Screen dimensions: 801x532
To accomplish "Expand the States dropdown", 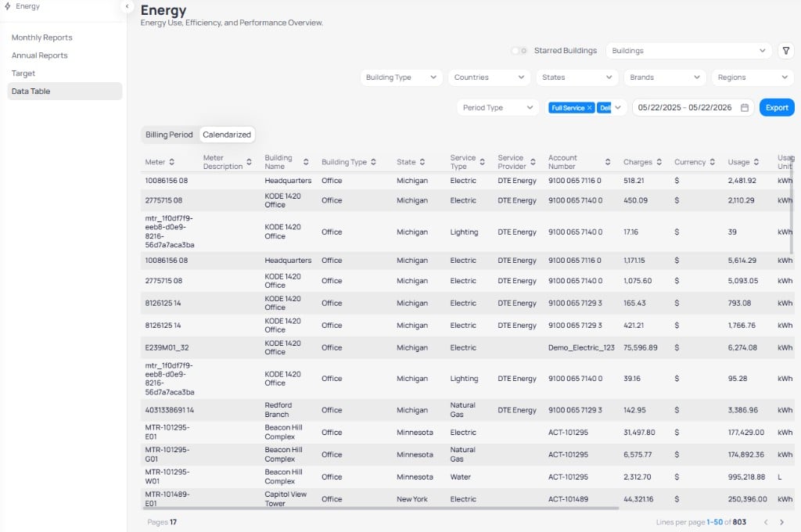I will pyautogui.click(x=577, y=77).
